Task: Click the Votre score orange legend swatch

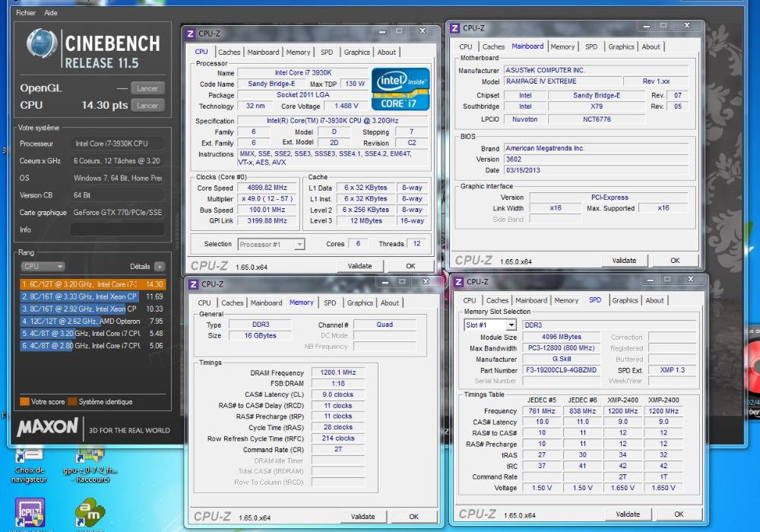Action: tap(25, 402)
